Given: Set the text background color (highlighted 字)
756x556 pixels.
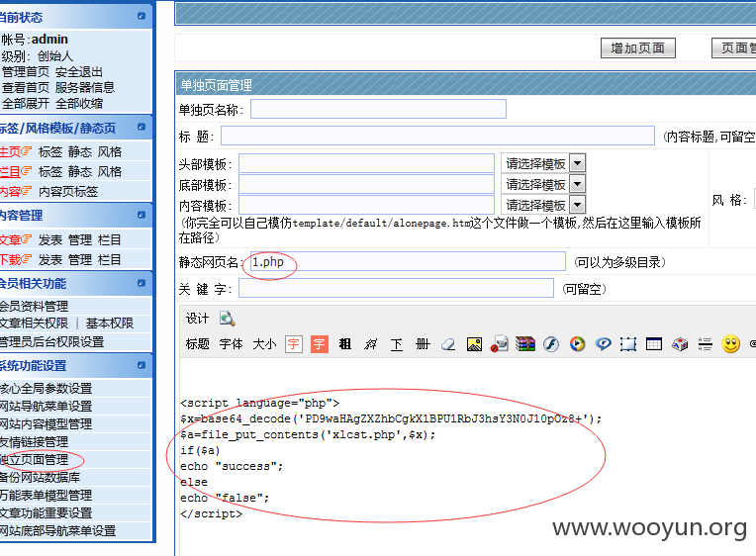Looking at the screenshot, I should [x=320, y=344].
